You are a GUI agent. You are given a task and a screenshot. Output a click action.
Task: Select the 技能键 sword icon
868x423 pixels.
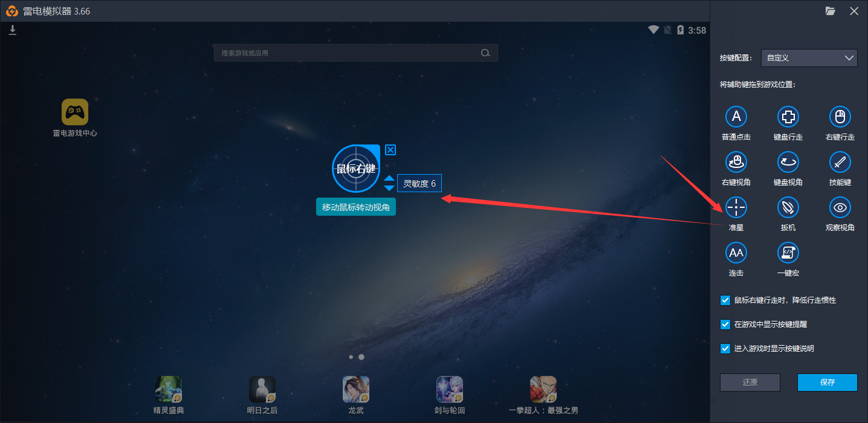(840, 162)
